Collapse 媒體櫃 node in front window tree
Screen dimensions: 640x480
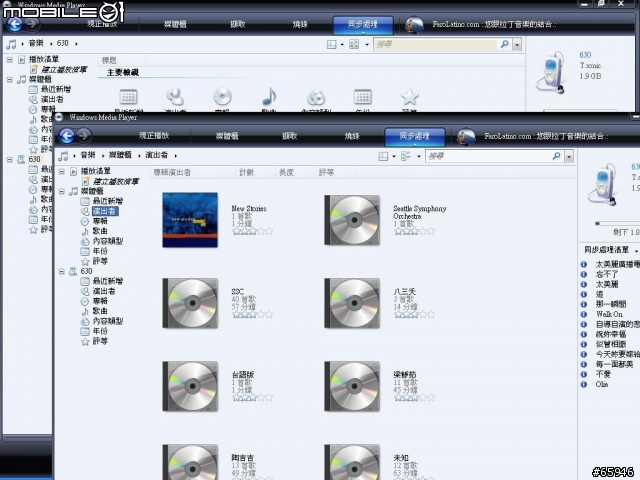click(x=62, y=191)
